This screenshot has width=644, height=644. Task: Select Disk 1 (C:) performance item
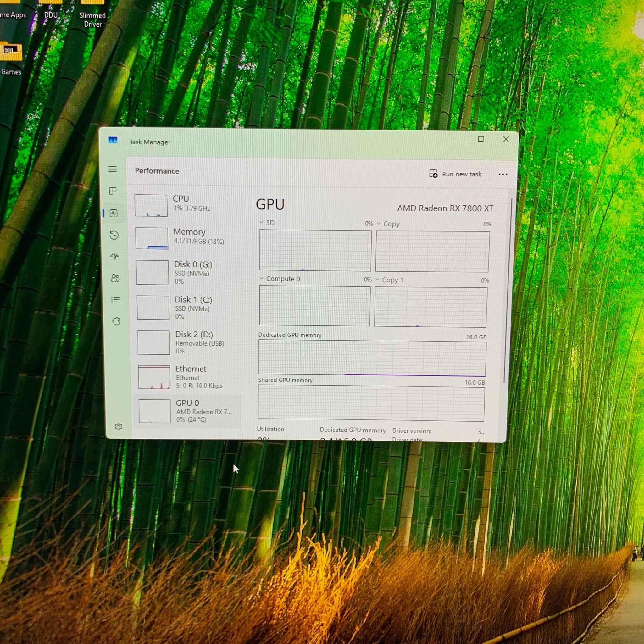[187, 308]
